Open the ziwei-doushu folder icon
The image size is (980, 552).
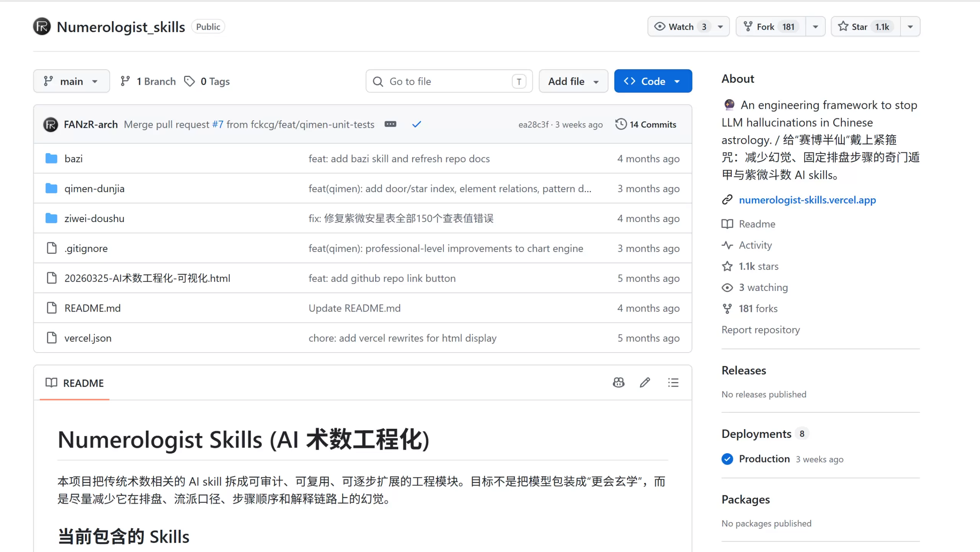point(51,218)
